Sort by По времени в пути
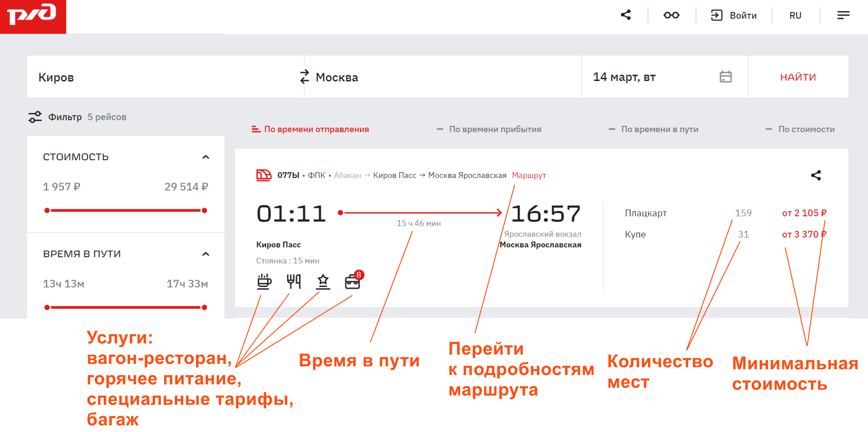This screenshot has height=432, width=868. coord(653,129)
